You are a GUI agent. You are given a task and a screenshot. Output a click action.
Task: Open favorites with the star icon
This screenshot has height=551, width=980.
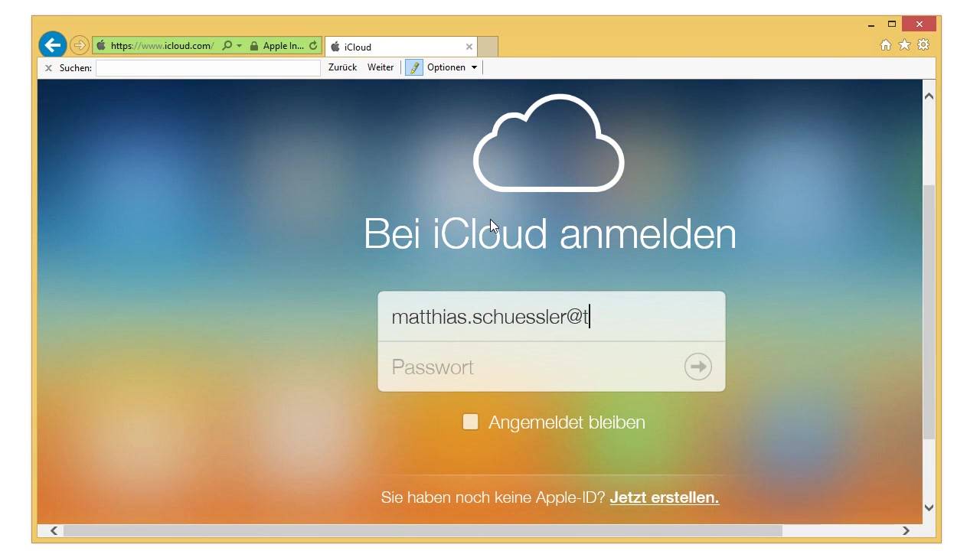point(904,45)
